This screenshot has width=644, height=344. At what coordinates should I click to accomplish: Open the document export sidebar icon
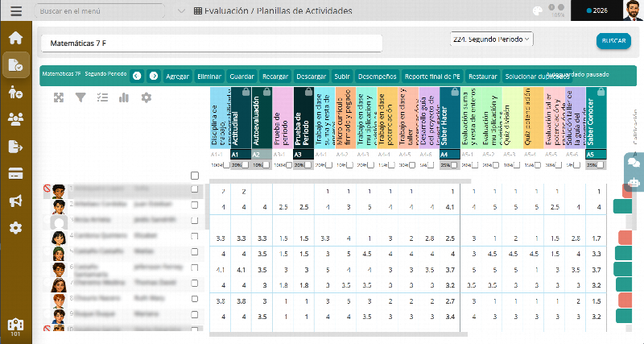[15, 147]
